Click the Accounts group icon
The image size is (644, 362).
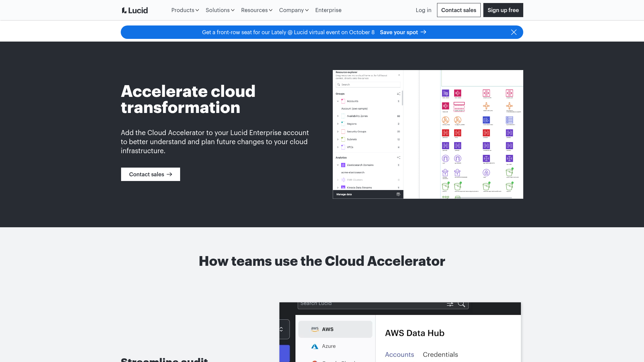343,101
